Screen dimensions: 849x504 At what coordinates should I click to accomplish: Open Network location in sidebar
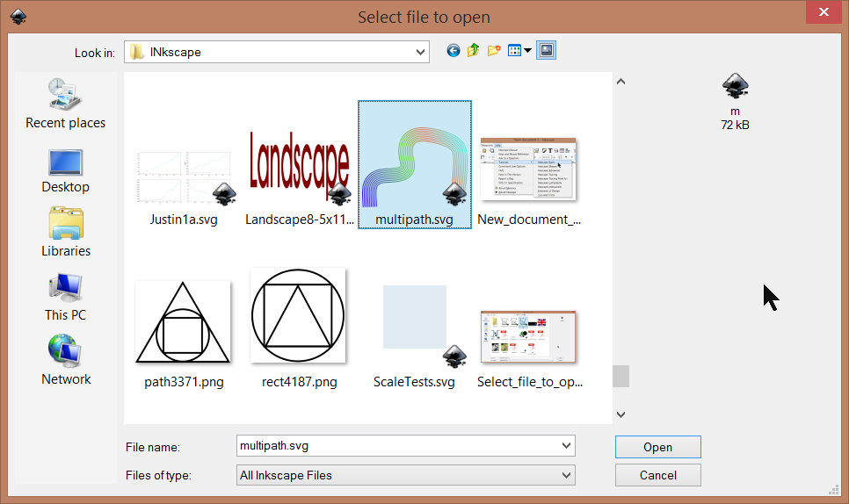65,362
